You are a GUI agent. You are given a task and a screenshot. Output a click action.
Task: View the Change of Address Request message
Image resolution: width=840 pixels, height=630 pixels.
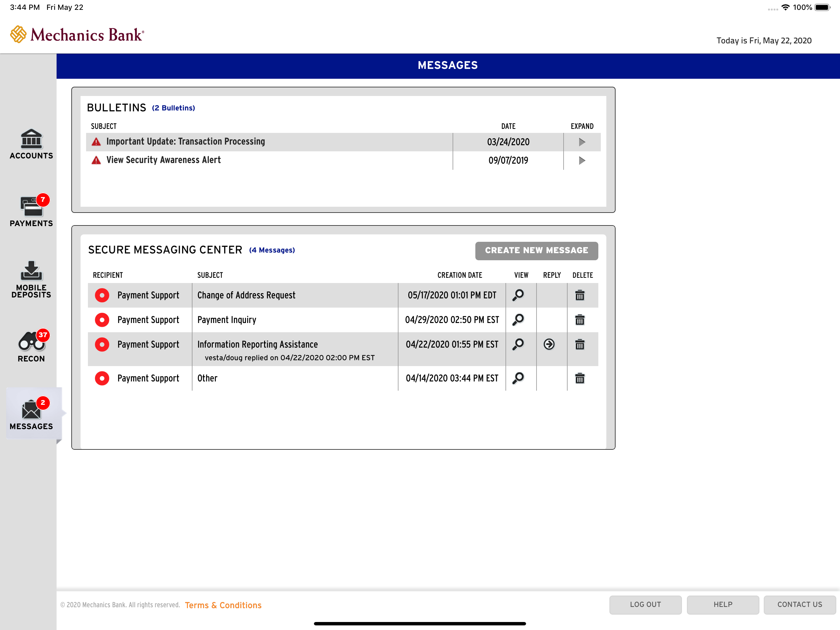[x=518, y=295]
